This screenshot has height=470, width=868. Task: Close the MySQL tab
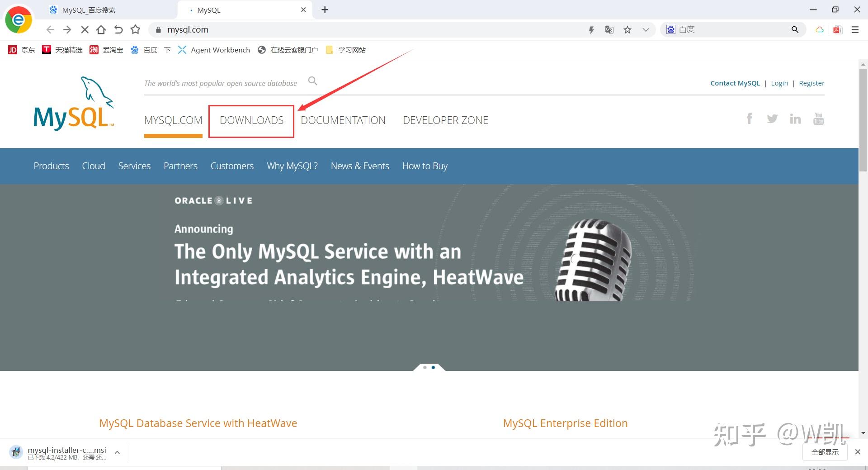coord(303,9)
